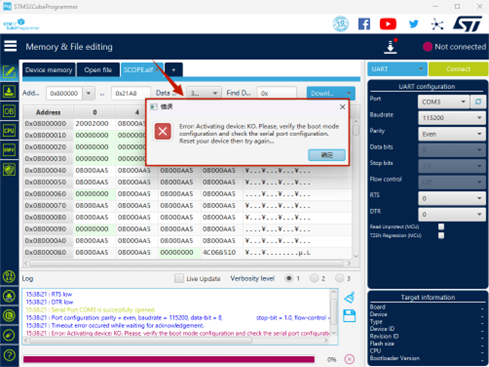Open Erasing & Programming sidebar icon
This screenshot has width=489, height=367.
coord(9,91)
